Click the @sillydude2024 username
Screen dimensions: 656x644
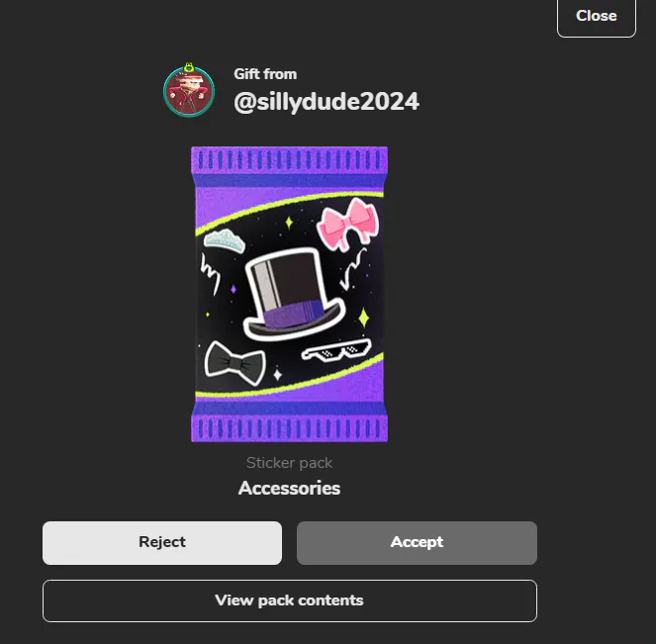(327, 102)
